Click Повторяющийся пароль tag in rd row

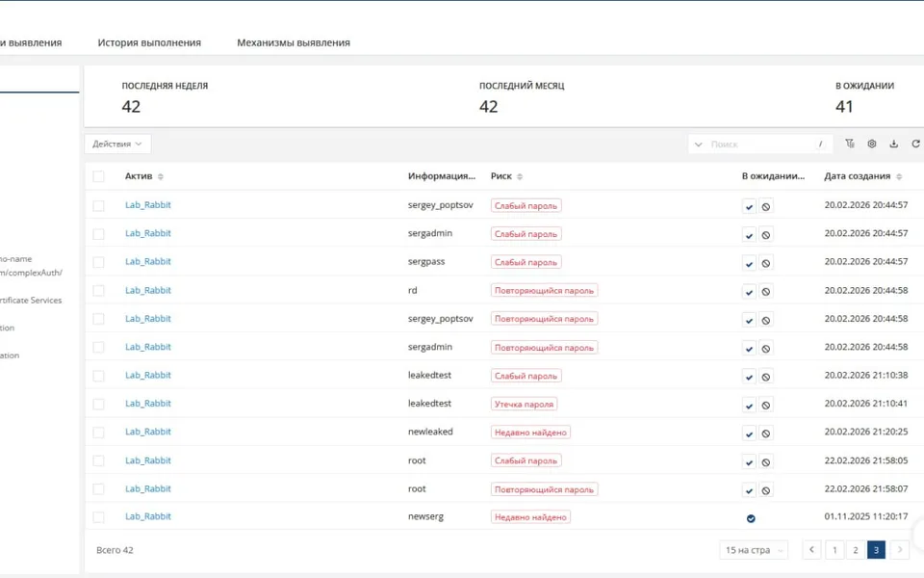pyautogui.click(x=544, y=290)
